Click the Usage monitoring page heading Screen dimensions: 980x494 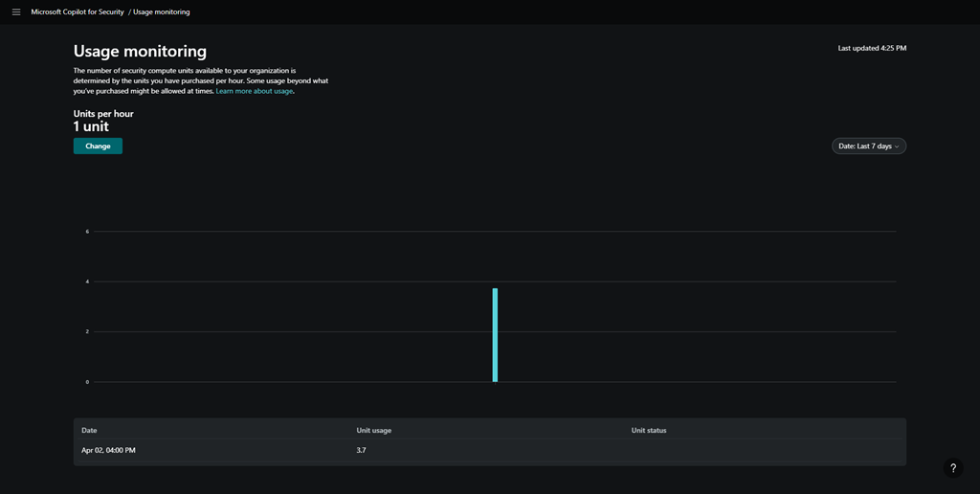click(140, 51)
